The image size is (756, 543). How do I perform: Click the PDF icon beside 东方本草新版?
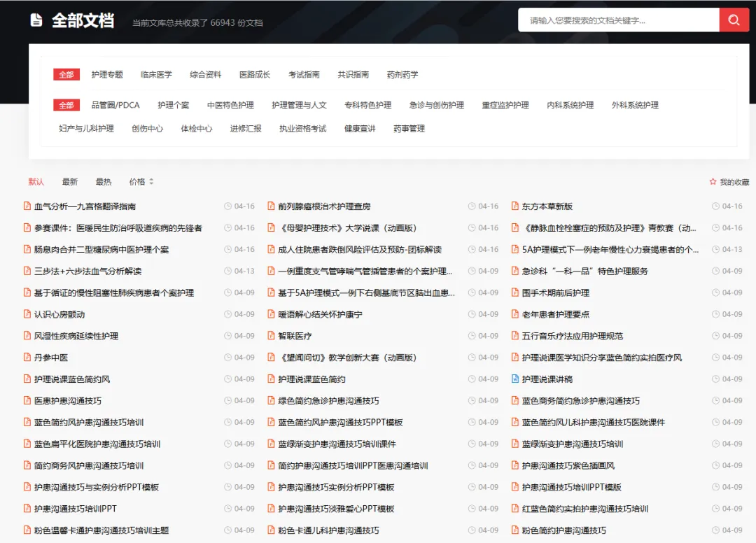515,206
